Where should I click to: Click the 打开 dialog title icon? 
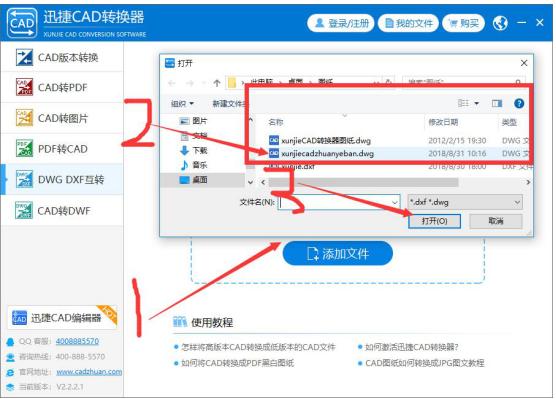[x=170, y=63]
